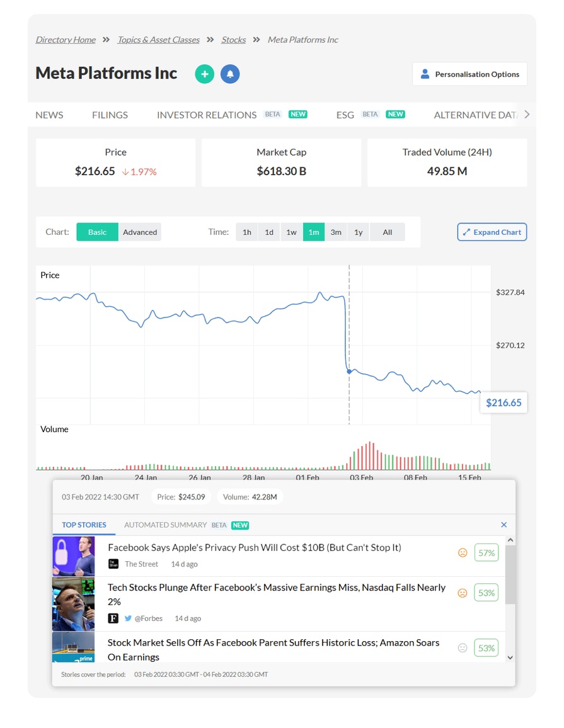Open the Facebook Apple privacy story thumbnail
This screenshot has height=728, width=564.
(x=73, y=555)
